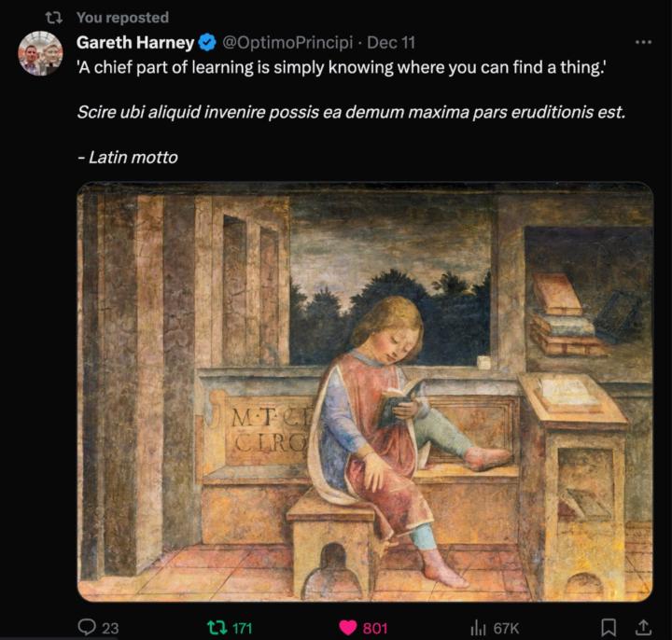This screenshot has width=672, height=640.
Task: Click the 67K views count
Action: coord(507,628)
